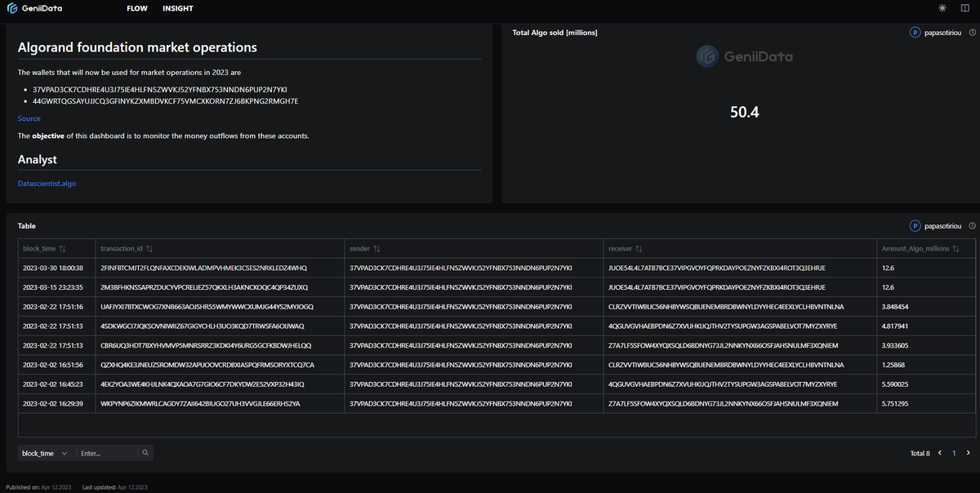This screenshot has height=493, width=980.
Task: Click receiver JUOE54L4L7 in the 2023-03-15 row
Action: tap(717, 287)
